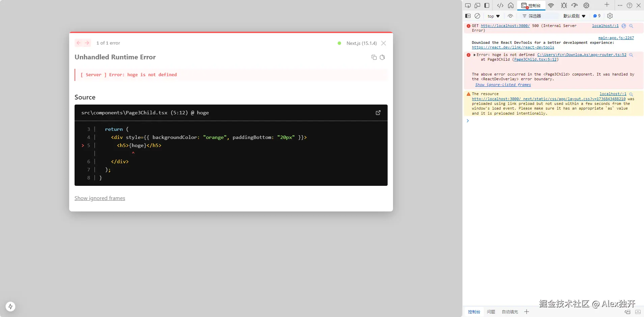This screenshot has width=644, height=317.
Task: Click 'Show ignored frames' in error overlay
Action: tap(100, 198)
